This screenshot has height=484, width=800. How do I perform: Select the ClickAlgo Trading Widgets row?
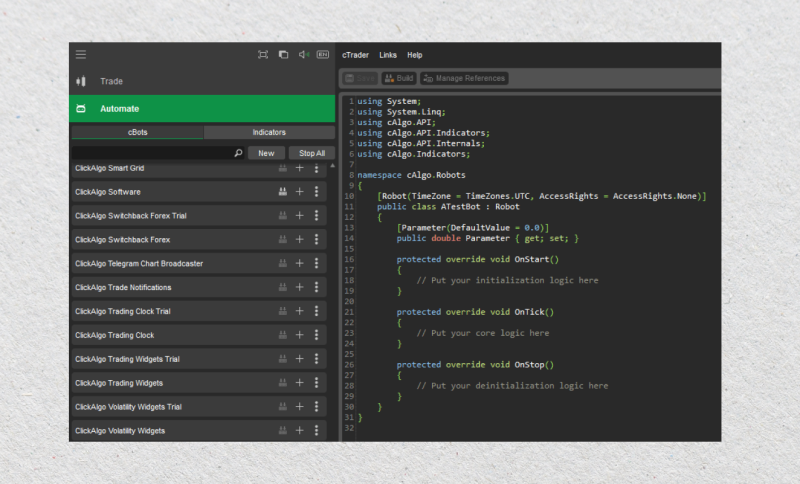pyautogui.click(x=199, y=383)
